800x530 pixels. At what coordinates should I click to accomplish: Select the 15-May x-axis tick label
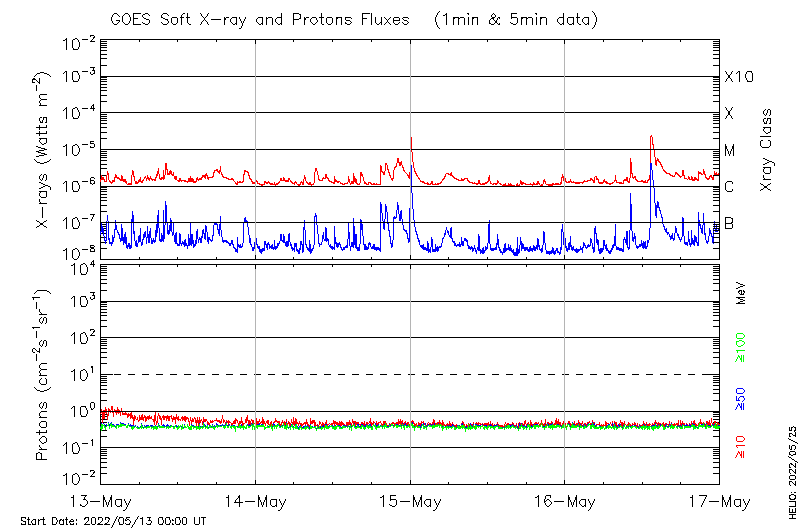point(410,500)
